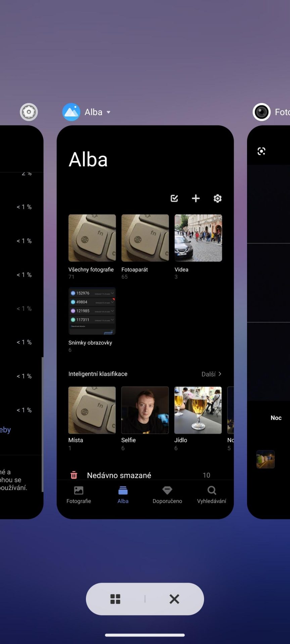Click the large Alba page title
The height and width of the screenshot is (644, 290).
tap(88, 159)
